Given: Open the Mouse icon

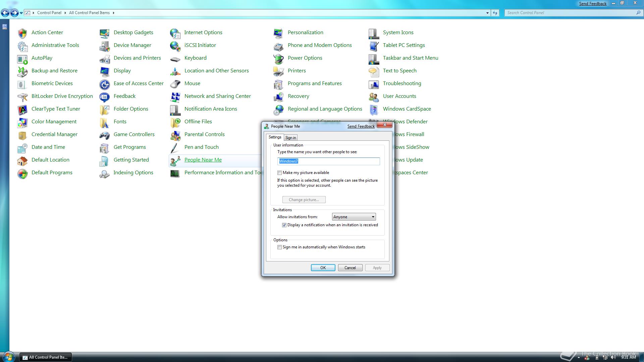Looking at the screenshot, I should click(x=175, y=84).
